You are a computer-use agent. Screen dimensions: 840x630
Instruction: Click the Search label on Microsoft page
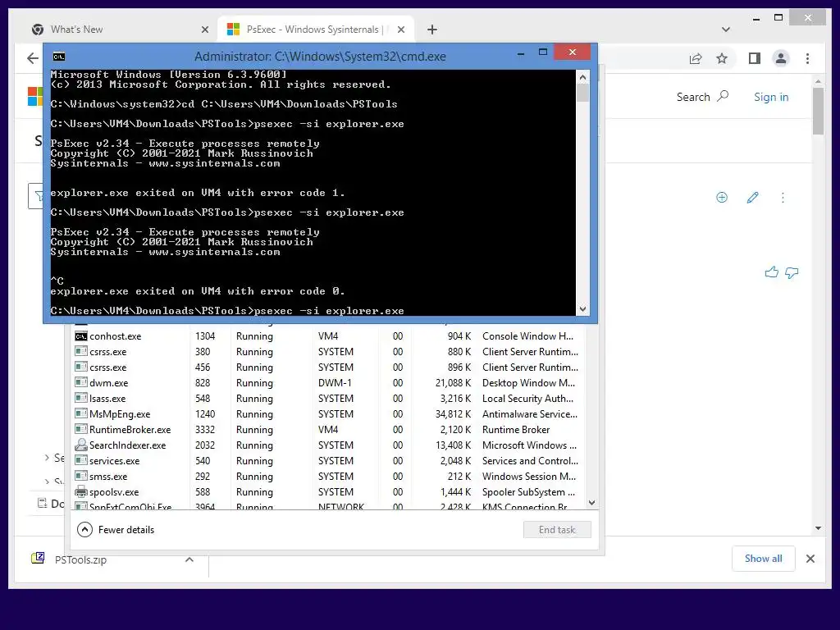coord(692,97)
